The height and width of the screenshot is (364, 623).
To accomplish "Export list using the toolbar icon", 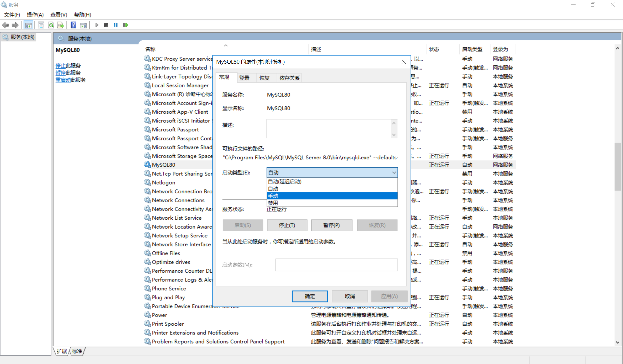I will point(61,25).
